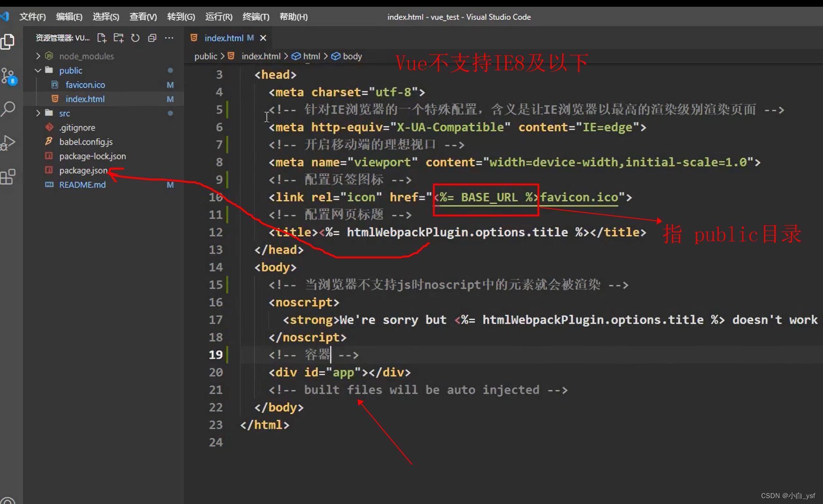Click the favicon.ico href link text
823x504 pixels.
click(x=579, y=197)
